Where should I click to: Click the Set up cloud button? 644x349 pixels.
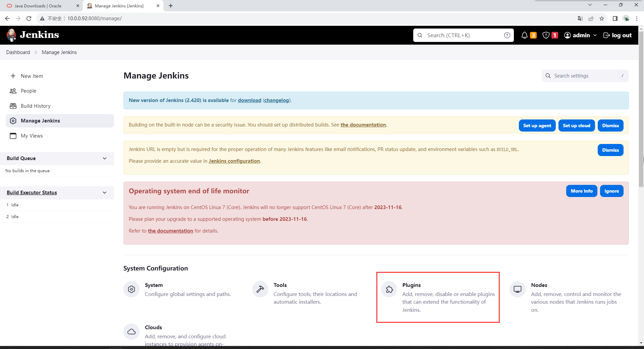pos(576,126)
